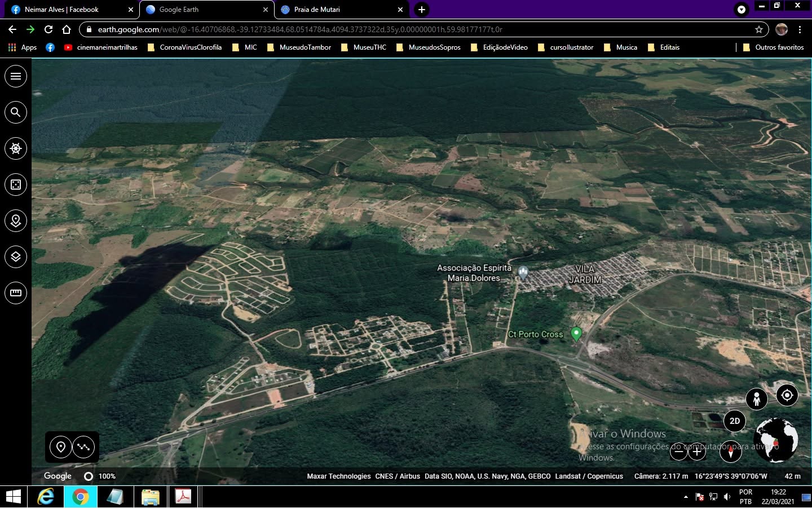Select the measure distance ruler tool
The height and width of the screenshot is (508, 812).
point(16,293)
